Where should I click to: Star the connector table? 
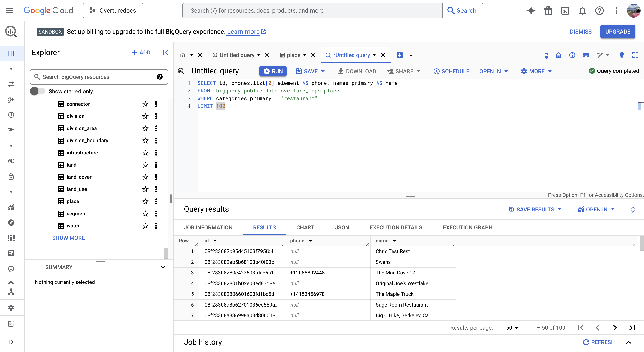145,104
